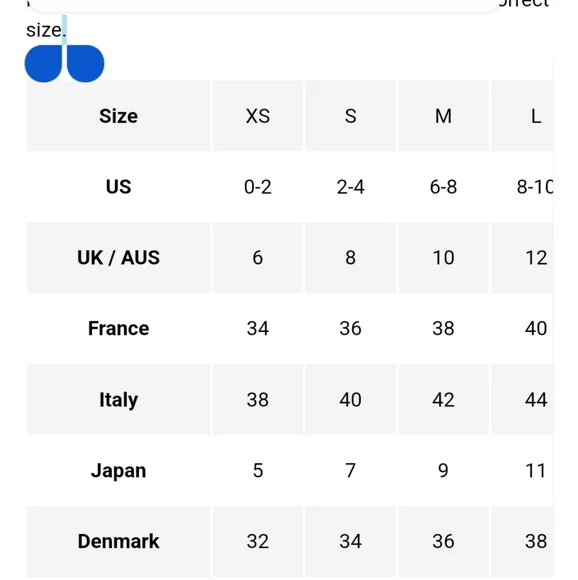The height and width of the screenshot is (580, 578).
Task: Select the Japan row label
Action: pyautogui.click(x=118, y=471)
